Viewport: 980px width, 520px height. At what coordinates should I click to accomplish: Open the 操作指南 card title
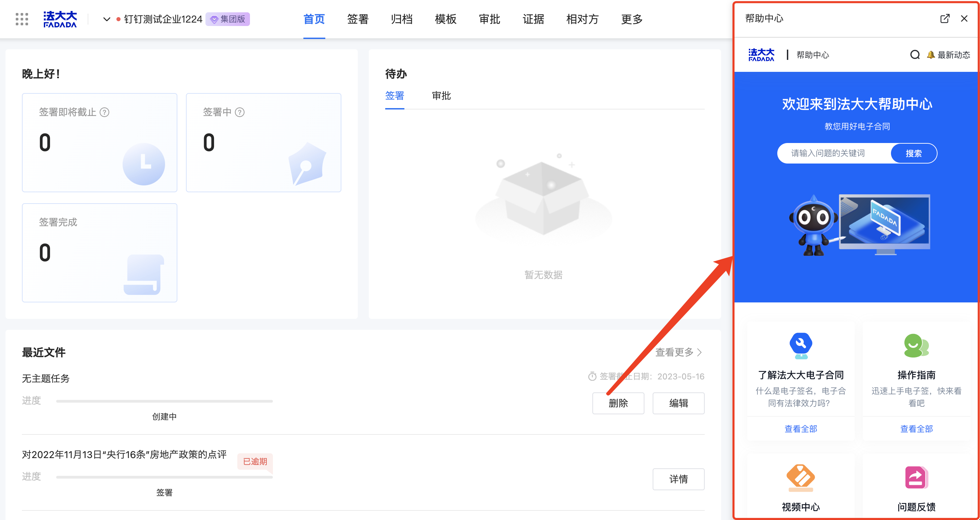(916, 375)
